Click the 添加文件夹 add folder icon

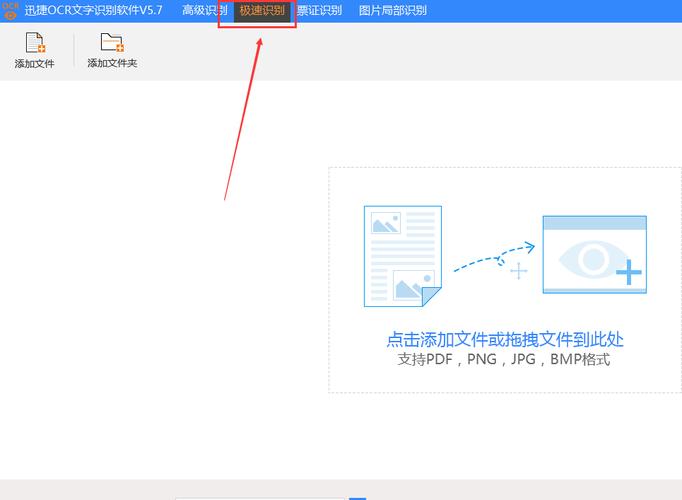tap(112, 43)
